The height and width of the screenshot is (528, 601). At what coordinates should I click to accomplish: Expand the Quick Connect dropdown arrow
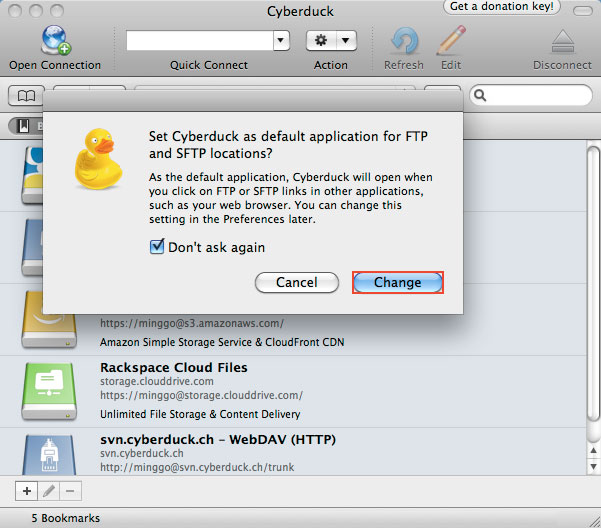(281, 40)
